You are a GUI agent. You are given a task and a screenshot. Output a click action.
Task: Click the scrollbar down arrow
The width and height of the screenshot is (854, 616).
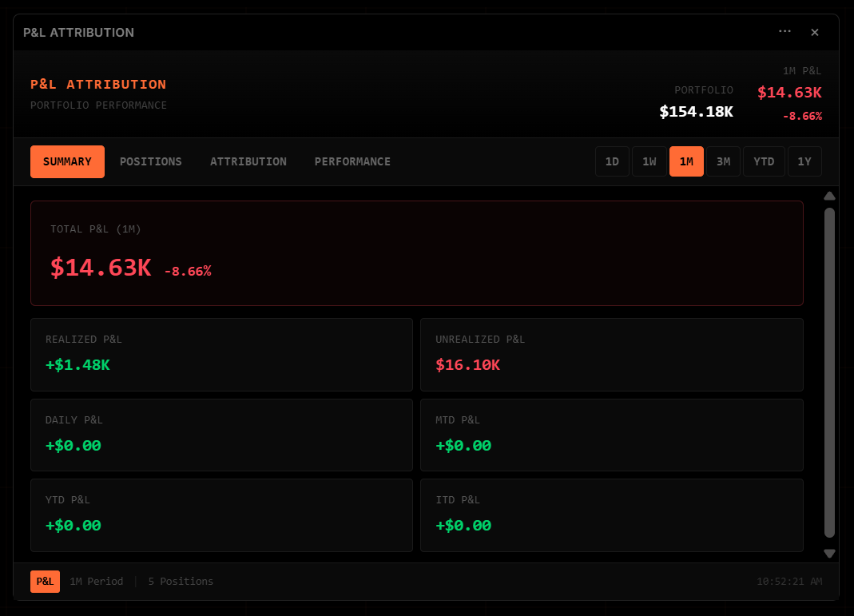tap(829, 553)
